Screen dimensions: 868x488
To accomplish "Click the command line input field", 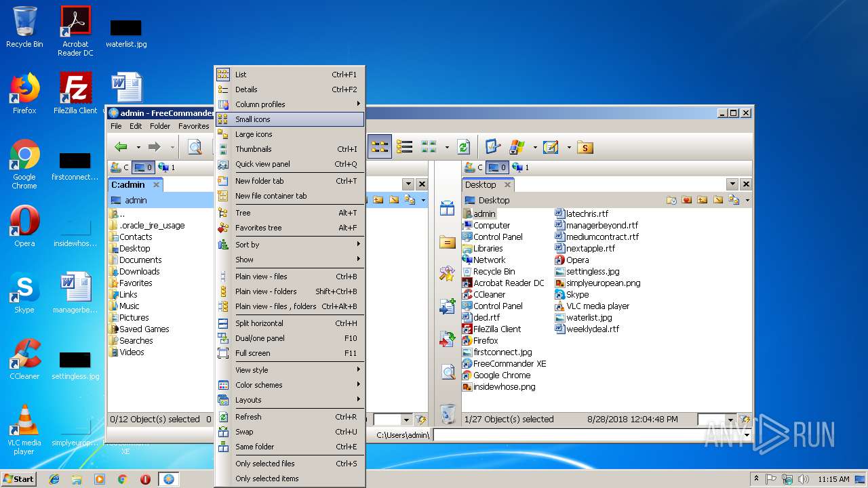I will [587, 434].
